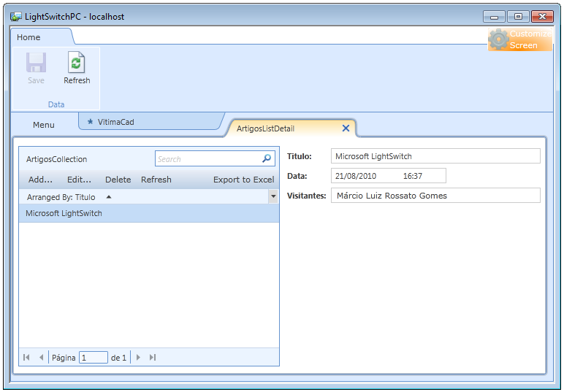This screenshot has height=392, width=564.
Task: Minimize the LightSwitchPC window
Action: coord(494,17)
